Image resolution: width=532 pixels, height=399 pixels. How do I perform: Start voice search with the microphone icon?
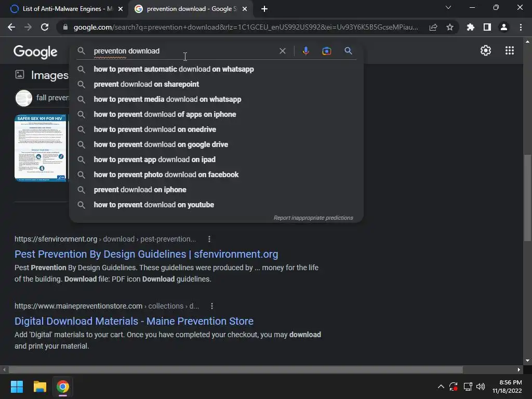pos(305,51)
